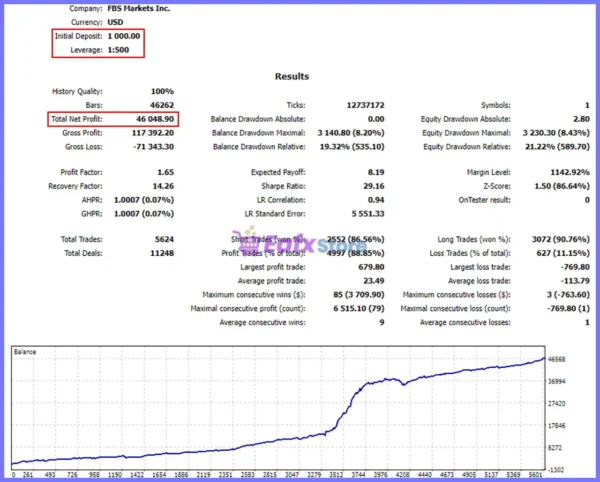600x482 pixels.
Task: Select the Sharpe Ratio value 29.16
Action: click(x=373, y=186)
